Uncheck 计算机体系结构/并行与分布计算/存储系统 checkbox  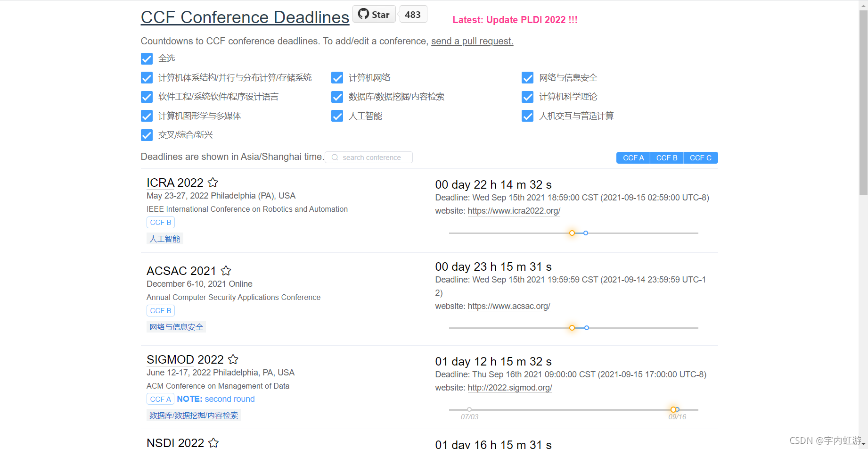click(x=147, y=77)
